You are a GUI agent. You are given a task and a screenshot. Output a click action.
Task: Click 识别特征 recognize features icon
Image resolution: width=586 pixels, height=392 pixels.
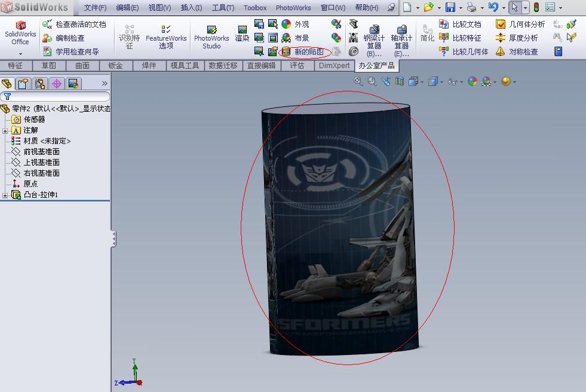click(129, 38)
